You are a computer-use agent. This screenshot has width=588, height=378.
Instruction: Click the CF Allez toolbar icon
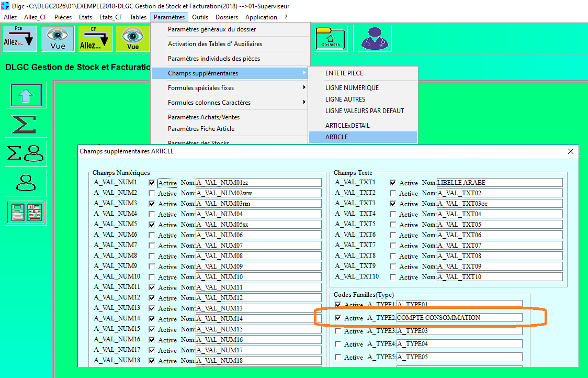(95, 39)
